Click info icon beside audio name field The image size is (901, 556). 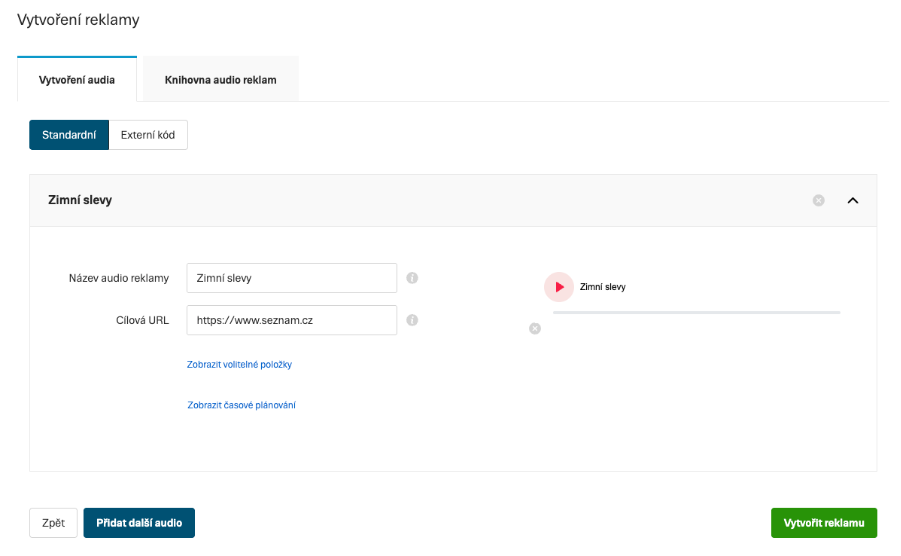(x=412, y=278)
